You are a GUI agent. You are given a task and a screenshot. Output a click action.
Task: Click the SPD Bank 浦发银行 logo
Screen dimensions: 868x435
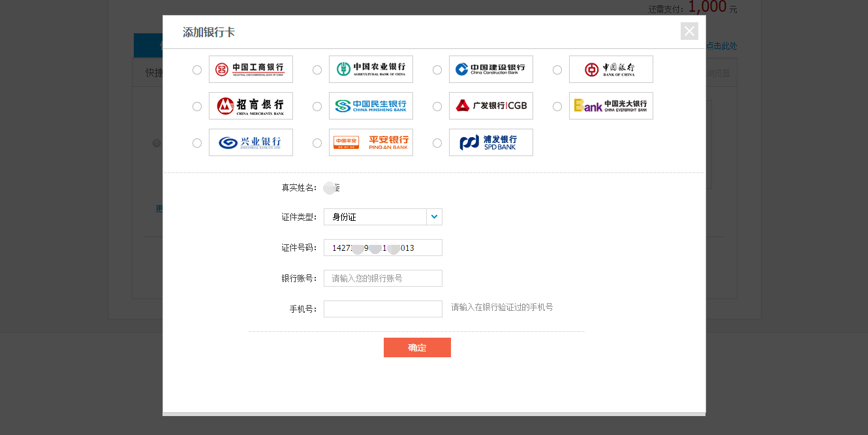[x=491, y=142]
